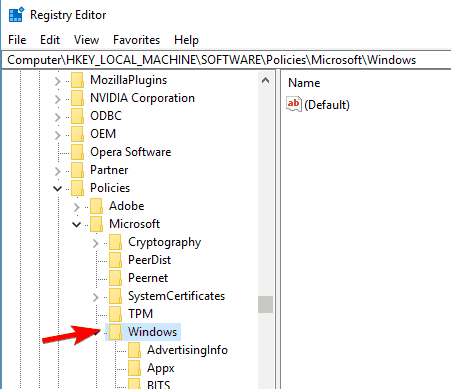The image size is (451, 389).
Task: Select the OEM key label
Action: (x=103, y=134)
